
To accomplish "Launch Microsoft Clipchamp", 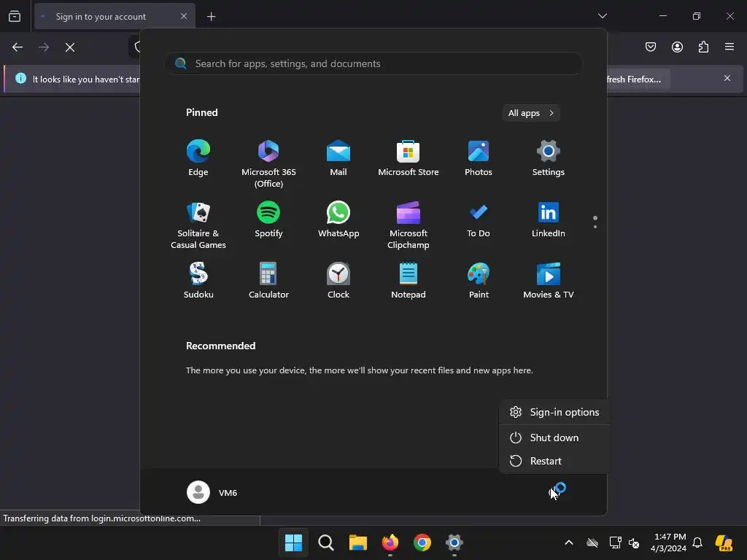I will (x=409, y=225).
